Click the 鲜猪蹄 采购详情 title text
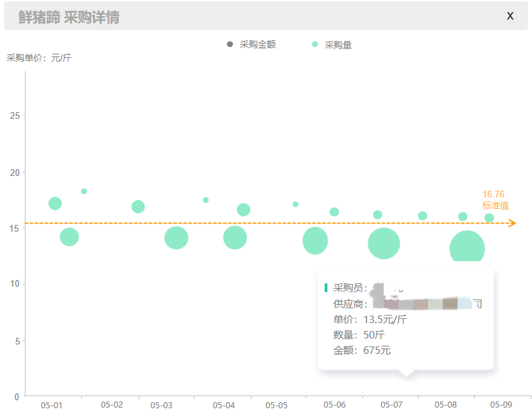 pyautogui.click(x=69, y=17)
